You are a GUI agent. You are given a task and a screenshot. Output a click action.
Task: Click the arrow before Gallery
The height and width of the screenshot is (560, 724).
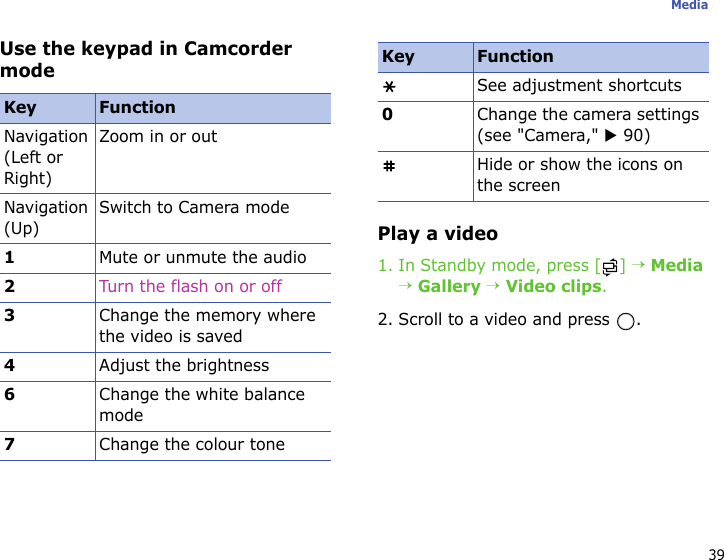[x=407, y=287]
